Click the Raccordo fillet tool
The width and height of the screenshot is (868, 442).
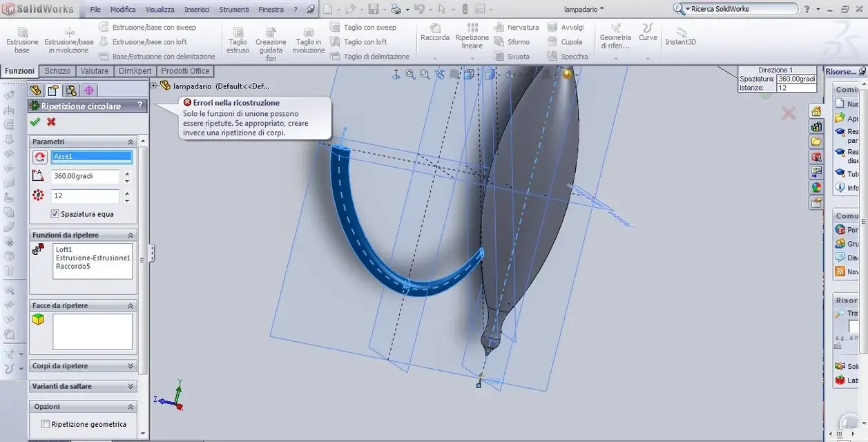(x=435, y=28)
